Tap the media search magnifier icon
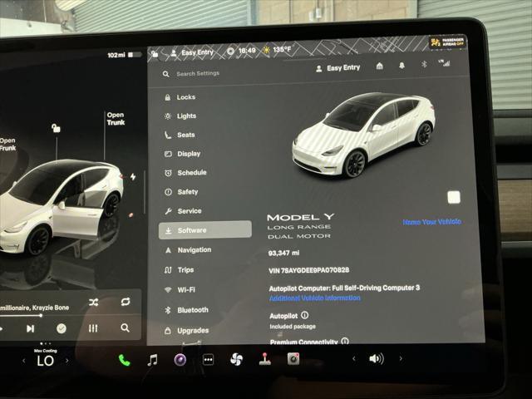The height and width of the screenshot is (399, 532). point(125,328)
